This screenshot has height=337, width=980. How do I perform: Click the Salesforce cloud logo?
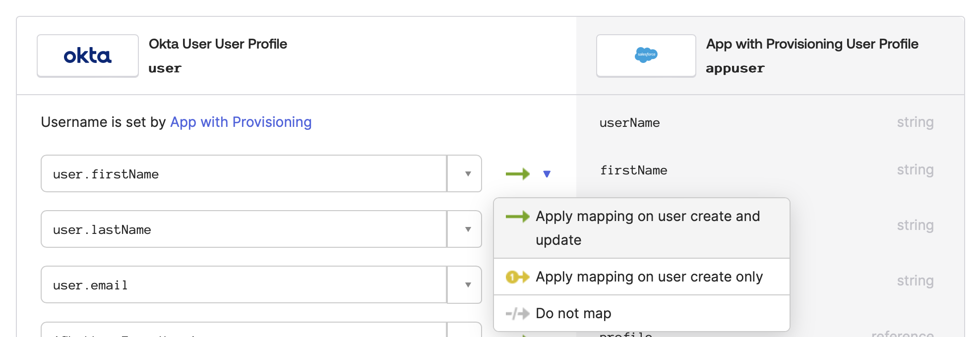[x=646, y=55]
